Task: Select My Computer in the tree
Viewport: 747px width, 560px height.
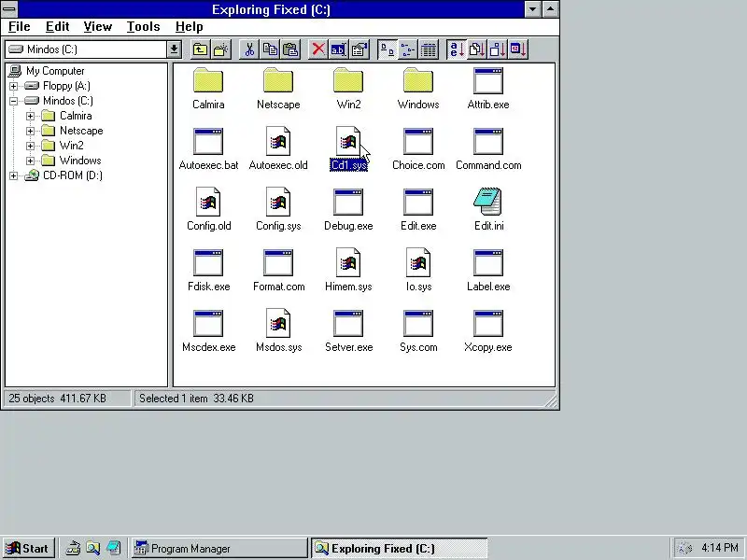Action: pyautogui.click(x=55, y=71)
